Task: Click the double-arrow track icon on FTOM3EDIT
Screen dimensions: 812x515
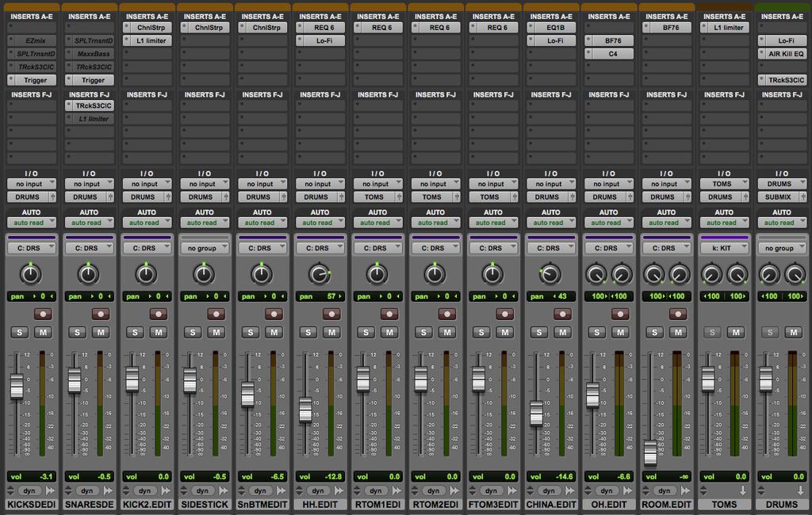Action: [512, 490]
